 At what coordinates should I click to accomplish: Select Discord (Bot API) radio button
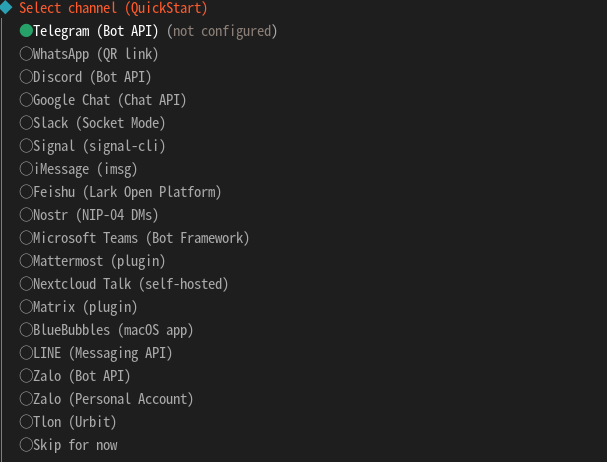pos(26,77)
